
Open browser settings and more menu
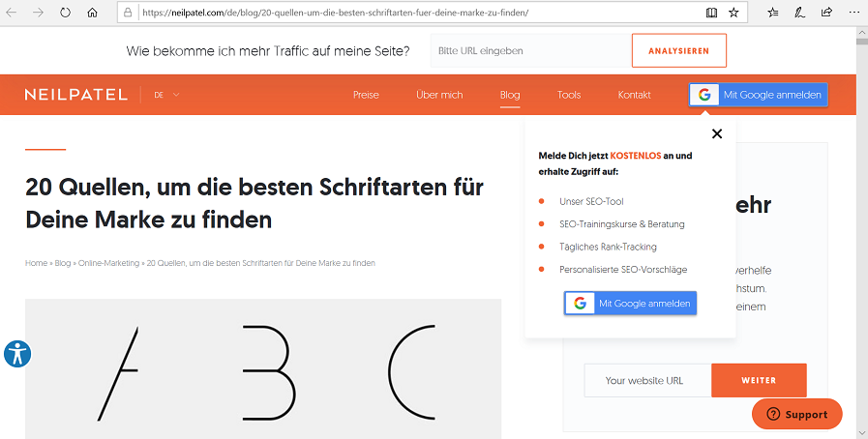click(853, 13)
